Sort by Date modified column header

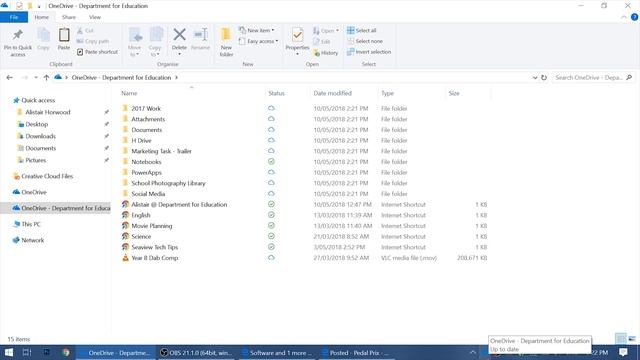pyautogui.click(x=332, y=93)
